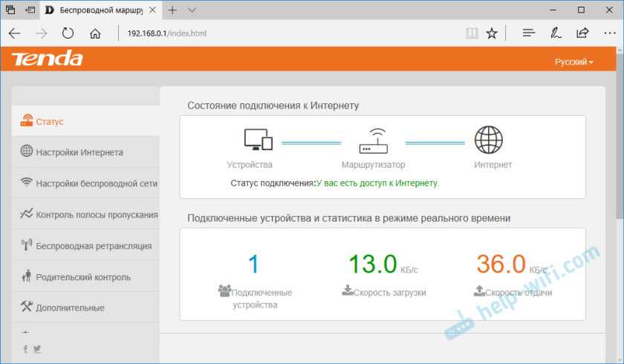624x364 pixels.
Task: Click the Internet globe icon
Action: (x=488, y=139)
